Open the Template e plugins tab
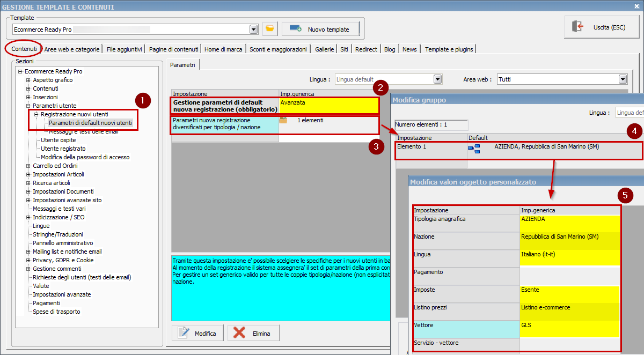This screenshot has width=644, height=355. tap(449, 49)
